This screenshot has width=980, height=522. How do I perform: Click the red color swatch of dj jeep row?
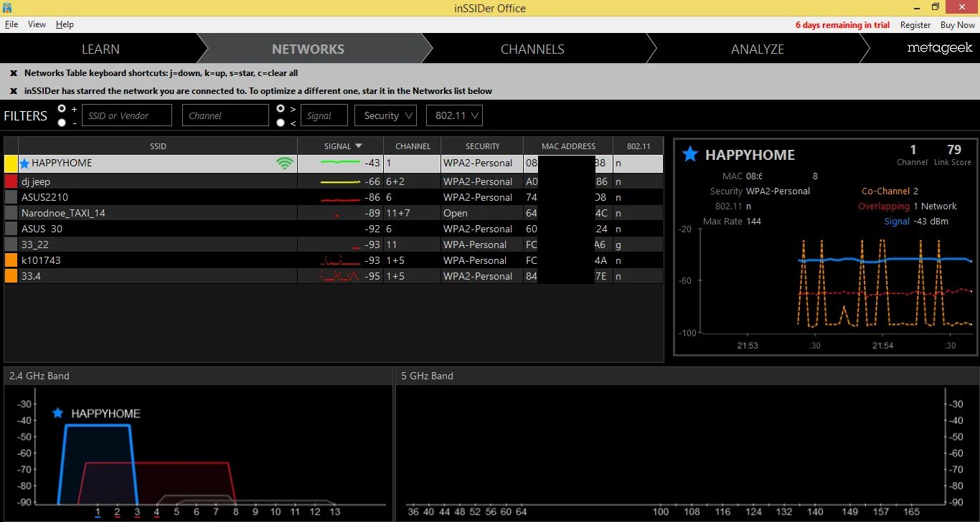point(11,181)
